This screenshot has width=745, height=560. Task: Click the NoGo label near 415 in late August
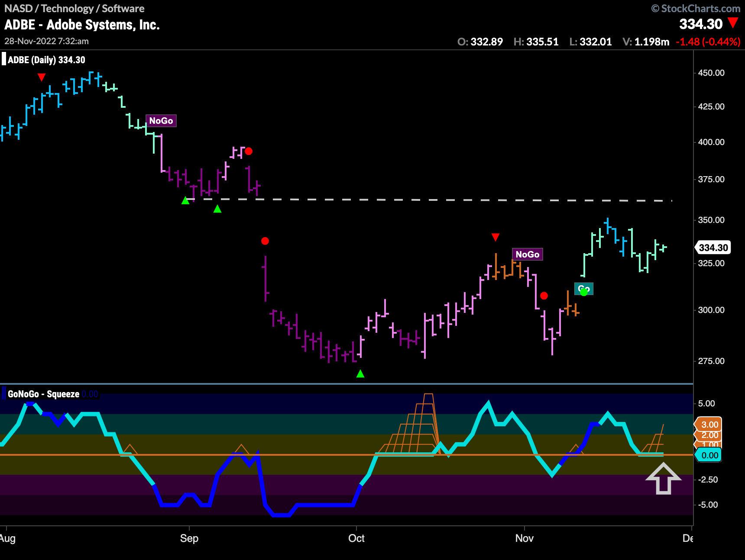(161, 121)
